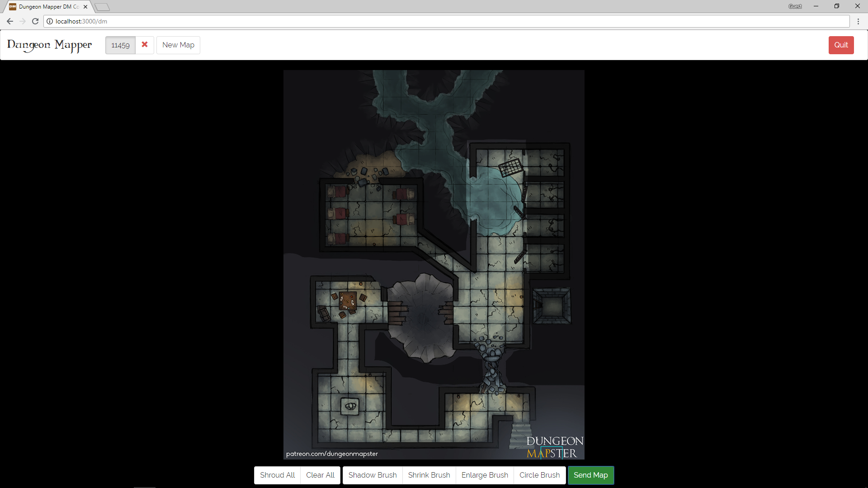Click the Guest profile indicator
868x488 pixels.
coord(795,6)
